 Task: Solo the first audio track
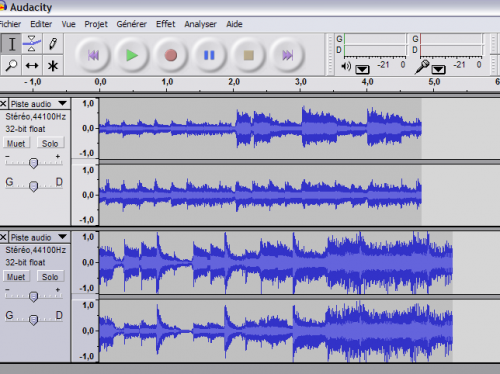50,143
